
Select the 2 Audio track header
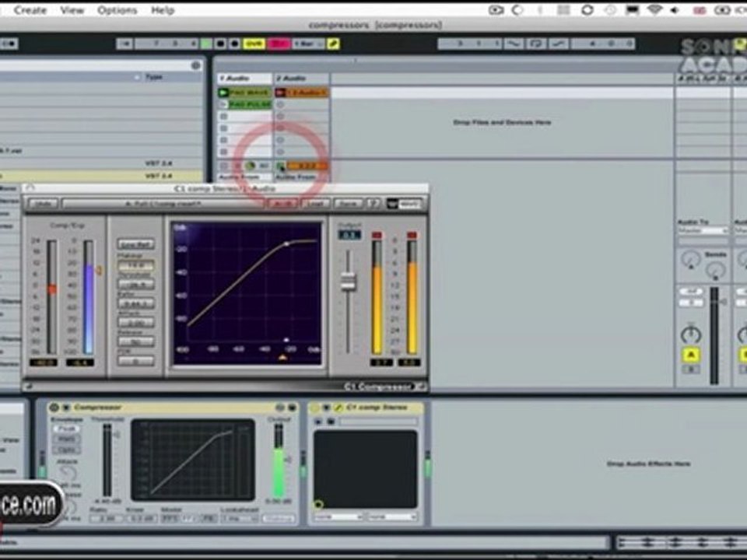[x=302, y=78]
